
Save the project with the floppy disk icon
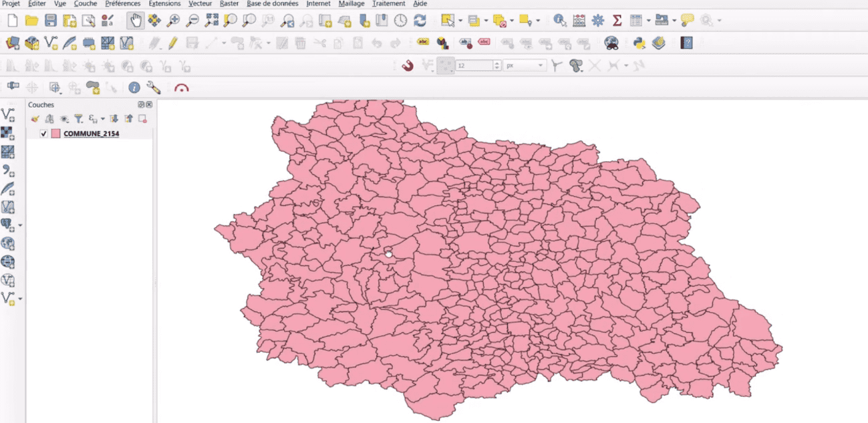tap(50, 21)
